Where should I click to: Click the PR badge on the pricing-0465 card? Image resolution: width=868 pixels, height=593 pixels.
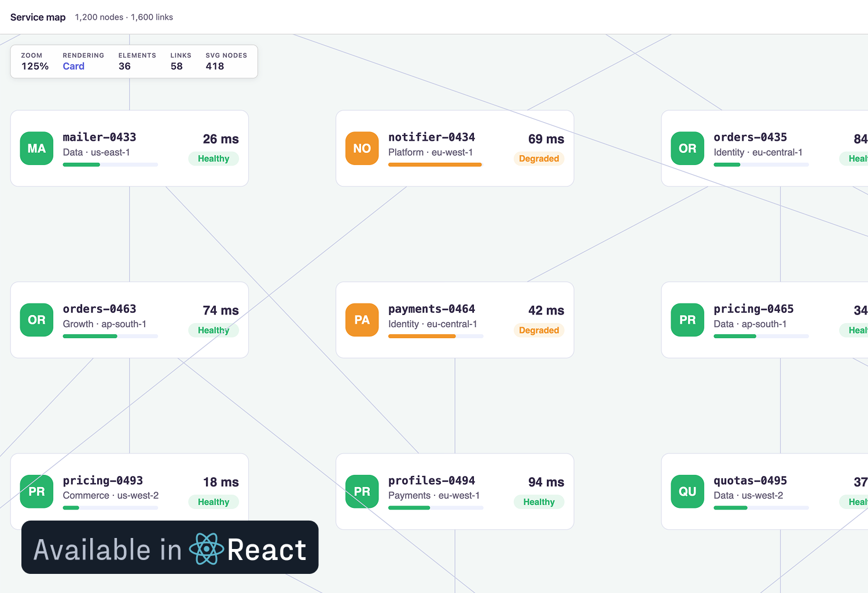coord(687,320)
